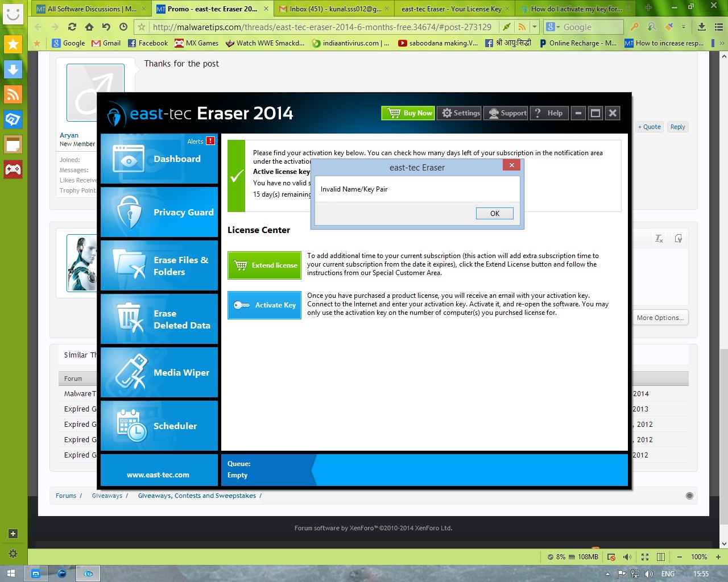This screenshot has height=582, width=728.
Task: Click the Quote link on forum post
Action: [650, 127]
